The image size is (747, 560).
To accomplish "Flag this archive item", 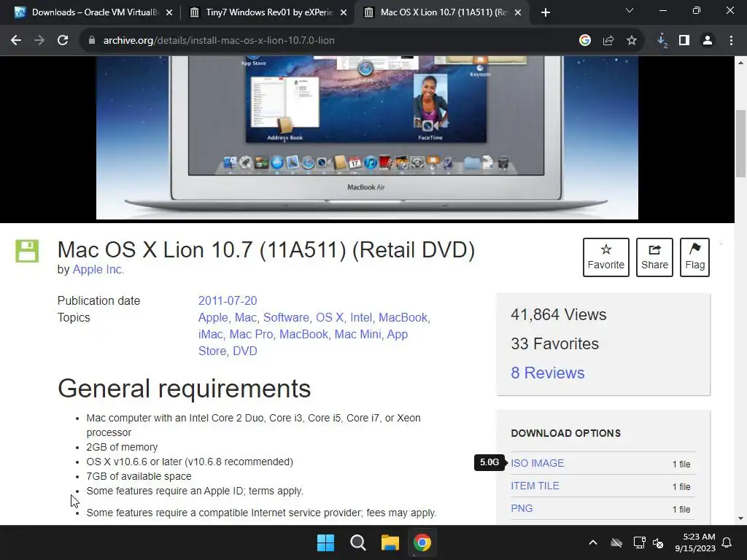I will (x=694, y=257).
